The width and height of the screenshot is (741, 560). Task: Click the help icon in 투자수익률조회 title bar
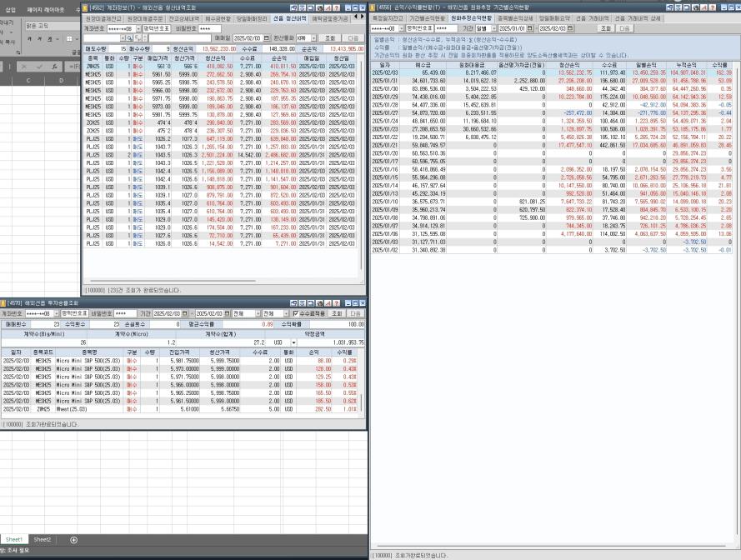click(x=337, y=303)
